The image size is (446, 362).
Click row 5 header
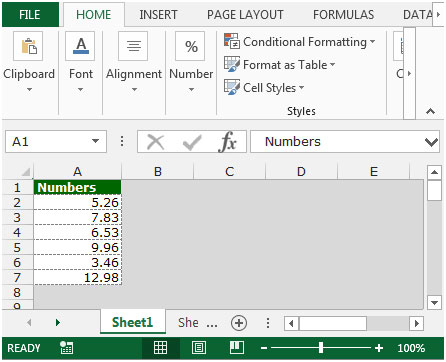[17, 247]
